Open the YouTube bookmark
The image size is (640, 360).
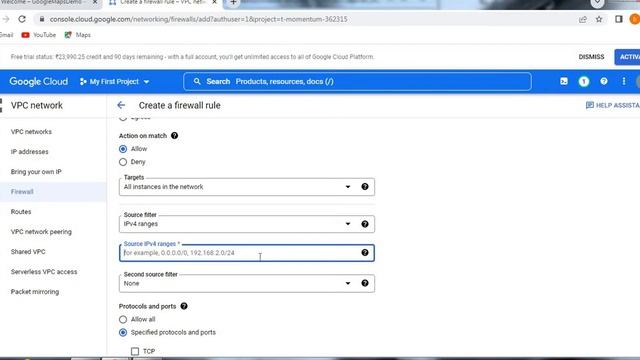coord(39,35)
